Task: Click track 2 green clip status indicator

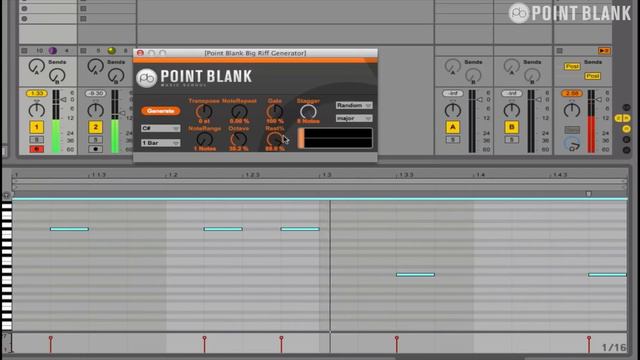Action: [x=111, y=51]
